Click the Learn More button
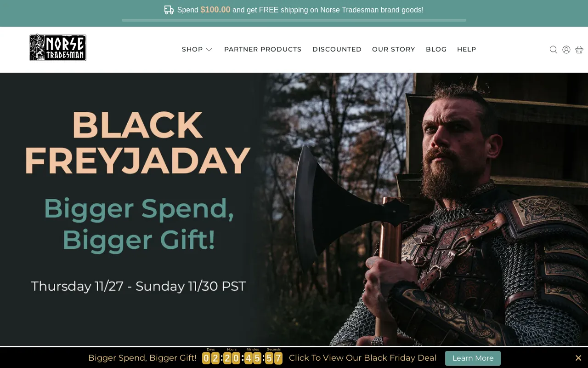 point(473,358)
